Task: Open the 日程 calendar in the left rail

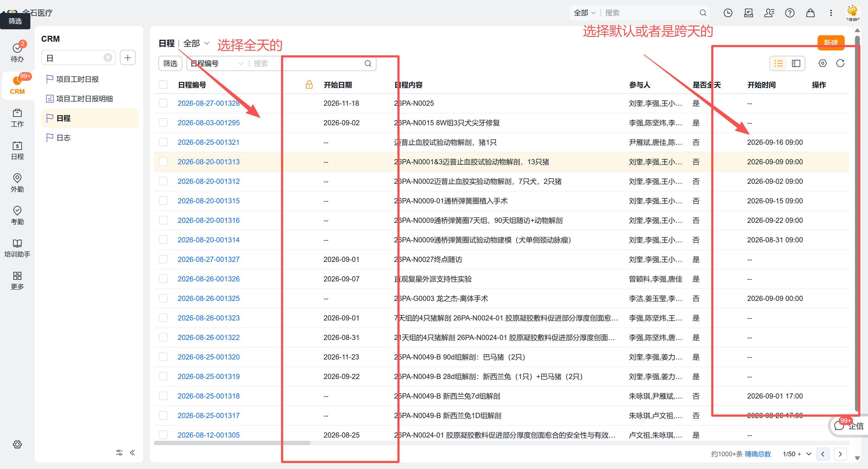Action: pos(17,150)
